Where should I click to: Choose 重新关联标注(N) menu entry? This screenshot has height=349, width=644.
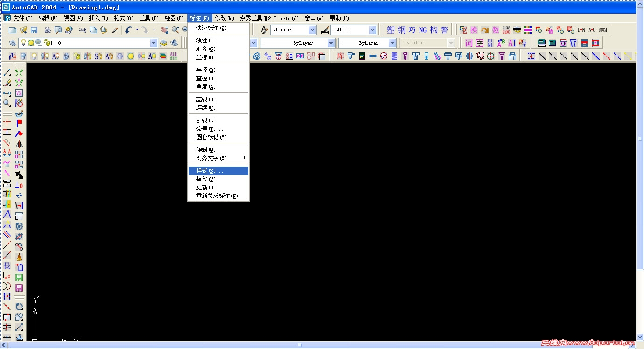click(218, 196)
